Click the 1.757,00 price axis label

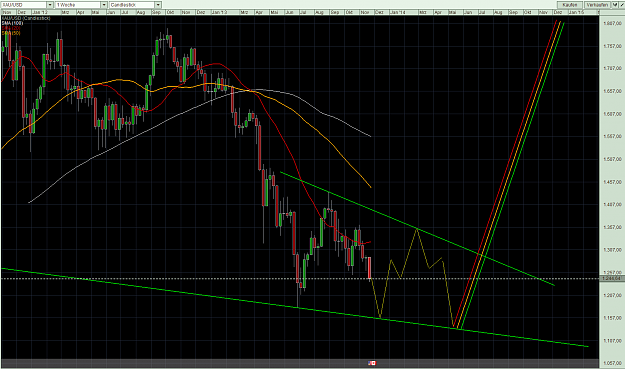click(x=612, y=47)
